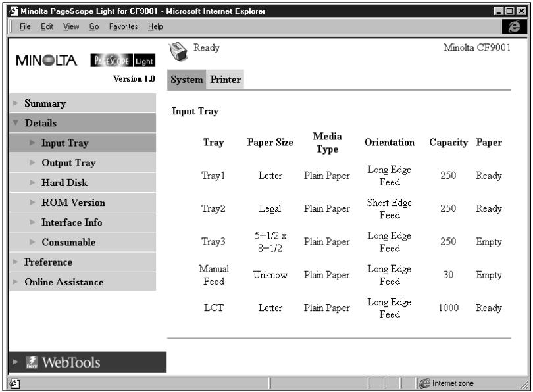Click the LCT row label
The image size is (533, 392).
pyautogui.click(x=213, y=308)
